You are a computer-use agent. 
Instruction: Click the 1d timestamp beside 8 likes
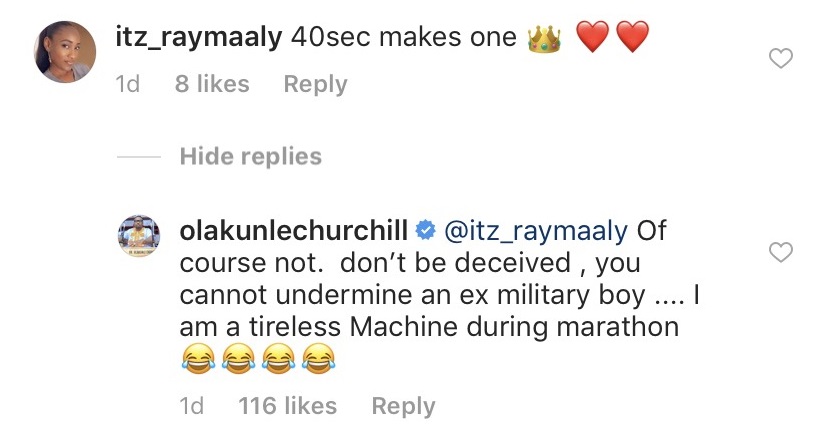(x=128, y=85)
